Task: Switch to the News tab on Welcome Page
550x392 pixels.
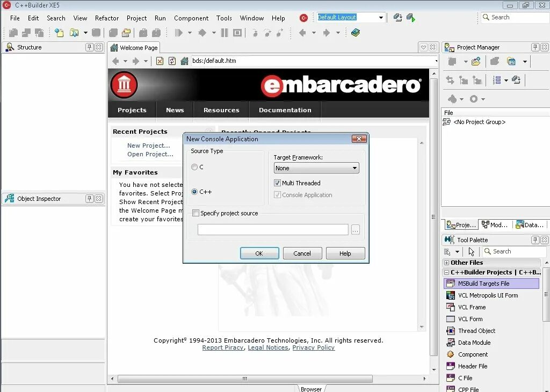Action: click(x=175, y=110)
